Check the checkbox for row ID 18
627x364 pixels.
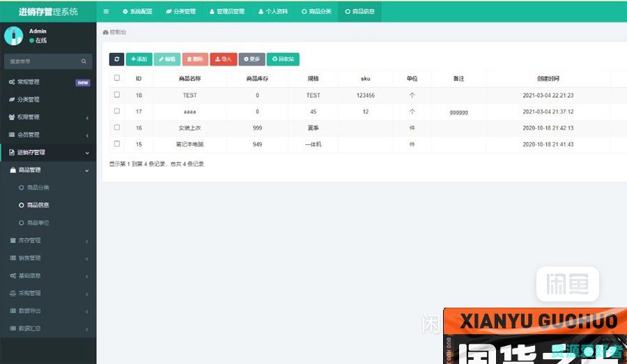(117, 95)
